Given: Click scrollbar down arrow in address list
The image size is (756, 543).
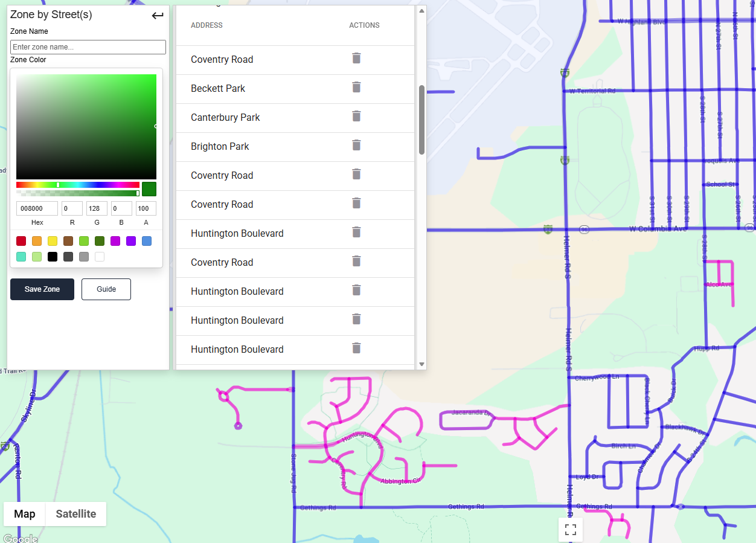Looking at the screenshot, I should 421,364.
